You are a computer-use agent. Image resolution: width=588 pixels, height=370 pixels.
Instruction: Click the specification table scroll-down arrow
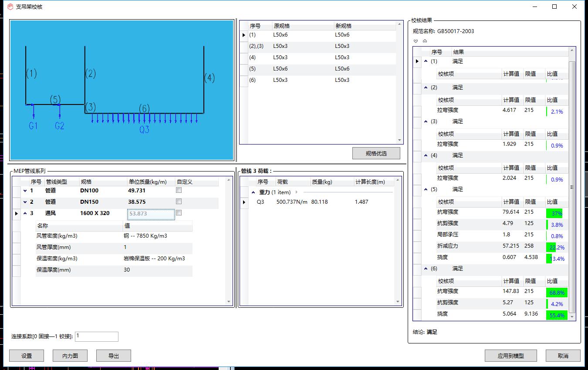[x=399, y=140]
